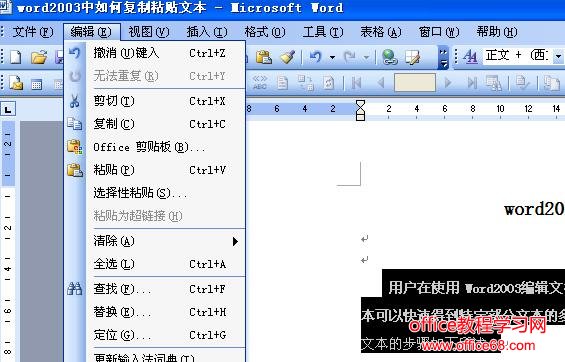Screen dimensions: 565x362
Task: Click the undo toolbar arrow icon
Action: (x=316, y=57)
